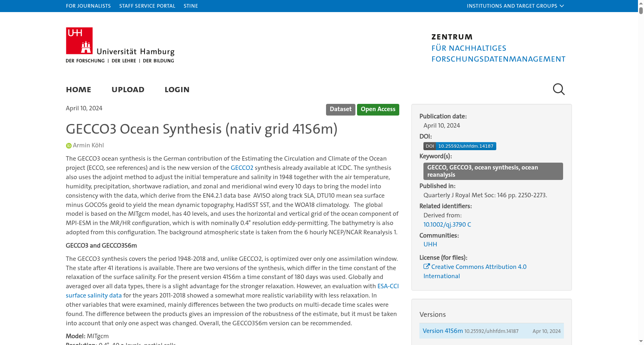Click the ORCID icon beside Armin Köhl

pos(69,146)
